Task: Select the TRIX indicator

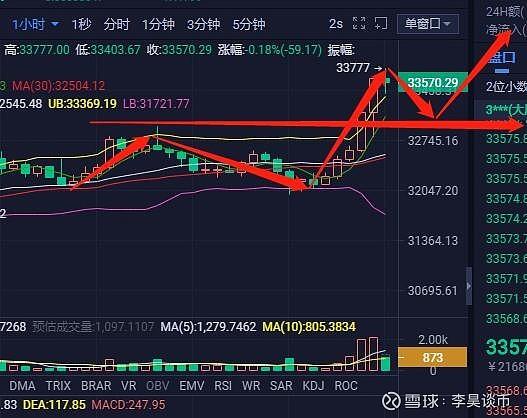Action: pos(58,386)
